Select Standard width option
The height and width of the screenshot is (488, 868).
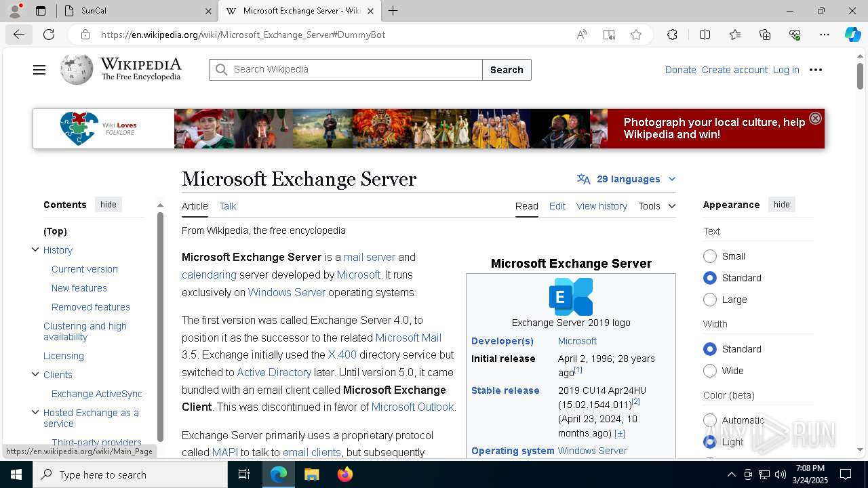(x=710, y=349)
